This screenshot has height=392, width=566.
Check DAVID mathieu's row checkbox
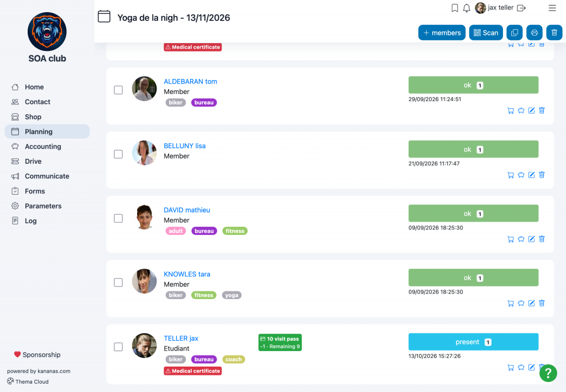point(118,218)
